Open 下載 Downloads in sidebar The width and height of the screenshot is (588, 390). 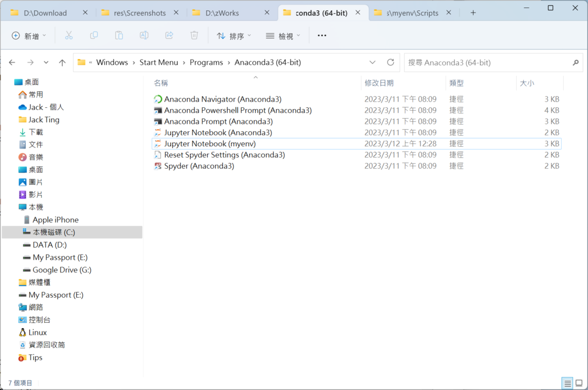point(31,132)
